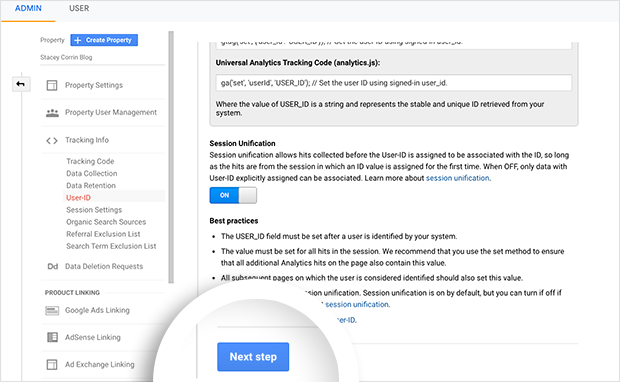
Task: Click the sidebar vertical scrollbar
Action: point(171,157)
